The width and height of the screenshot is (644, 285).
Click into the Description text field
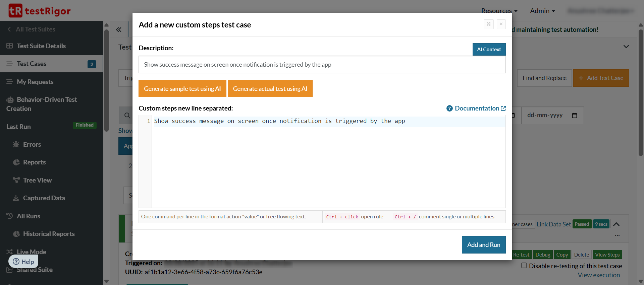[x=322, y=65]
